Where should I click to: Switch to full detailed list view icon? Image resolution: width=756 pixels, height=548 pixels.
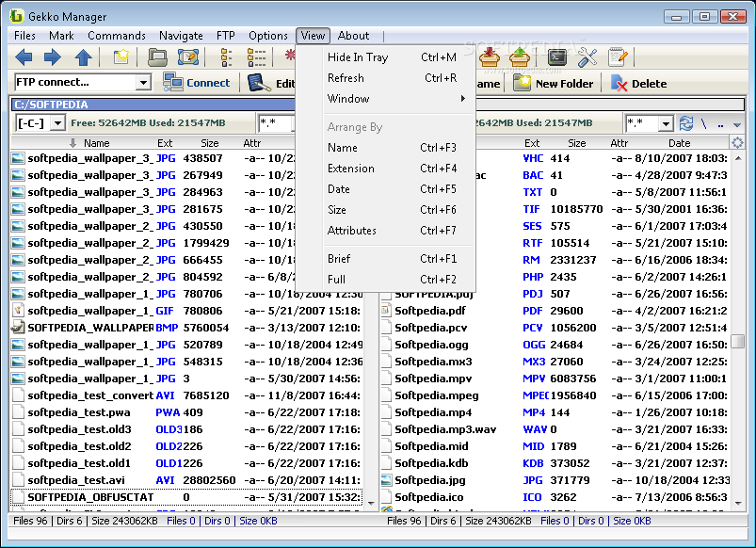(256, 57)
